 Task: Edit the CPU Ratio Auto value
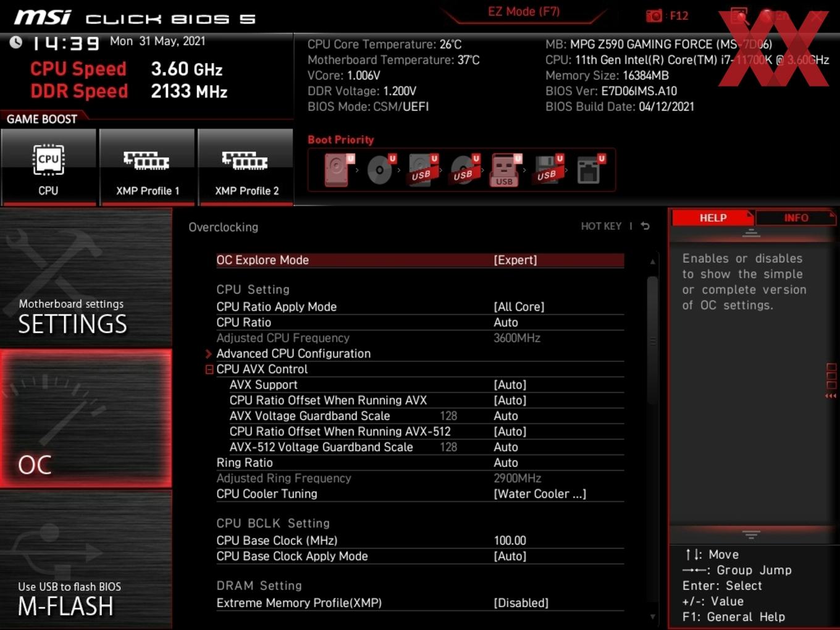pos(420,322)
